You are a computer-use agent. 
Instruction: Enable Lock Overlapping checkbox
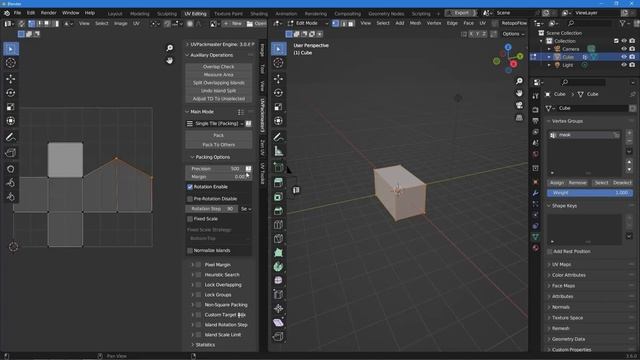pos(198,285)
